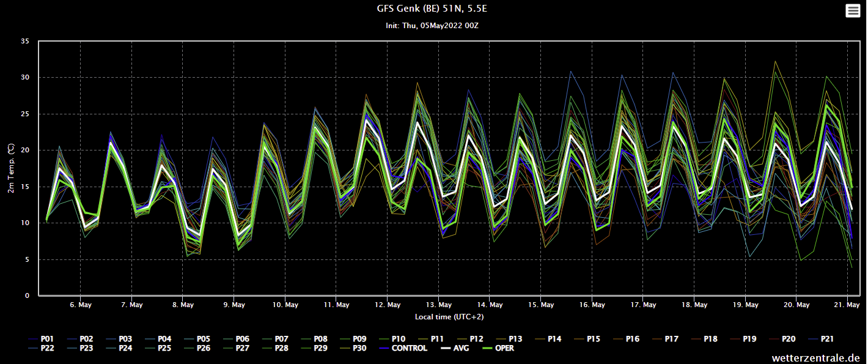Hide the P27 ensemble line
The width and height of the screenshot is (868, 364).
coord(237,348)
